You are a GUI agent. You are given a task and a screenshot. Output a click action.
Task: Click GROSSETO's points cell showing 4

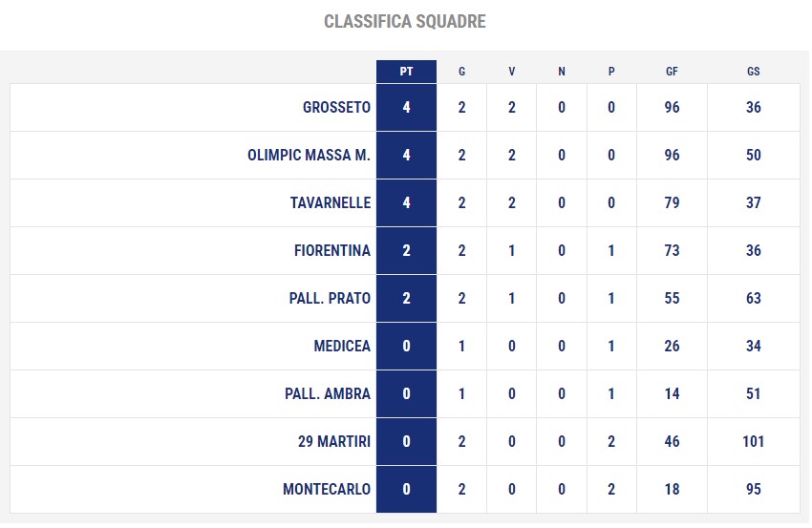pyautogui.click(x=407, y=107)
